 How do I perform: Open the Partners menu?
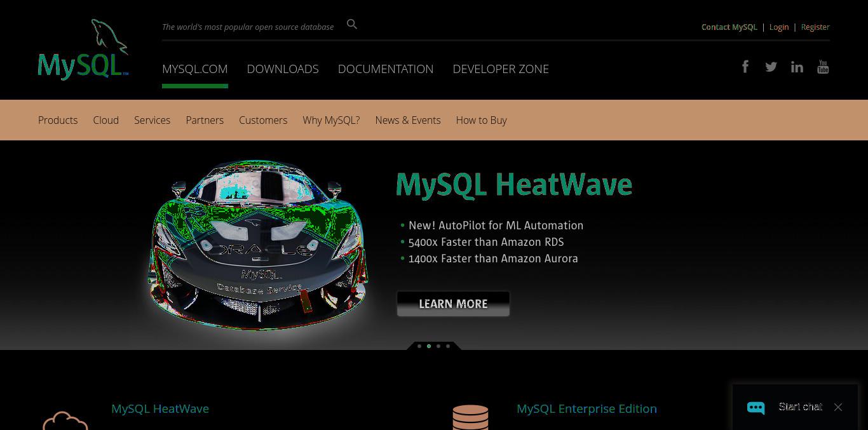coord(205,120)
